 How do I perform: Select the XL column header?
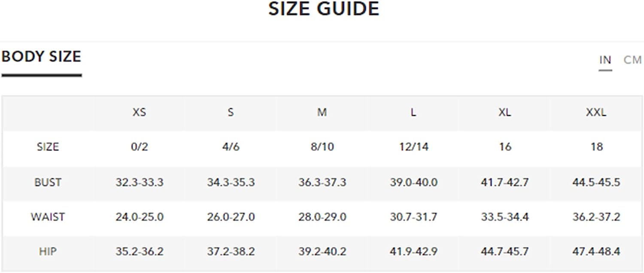(505, 112)
